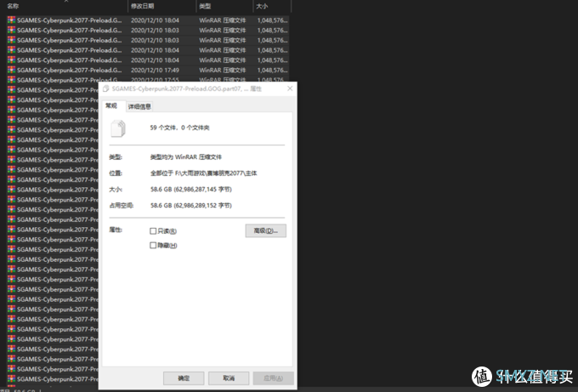Sort files by 名称 column header
578x392 pixels.
pyautogui.click(x=14, y=5)
